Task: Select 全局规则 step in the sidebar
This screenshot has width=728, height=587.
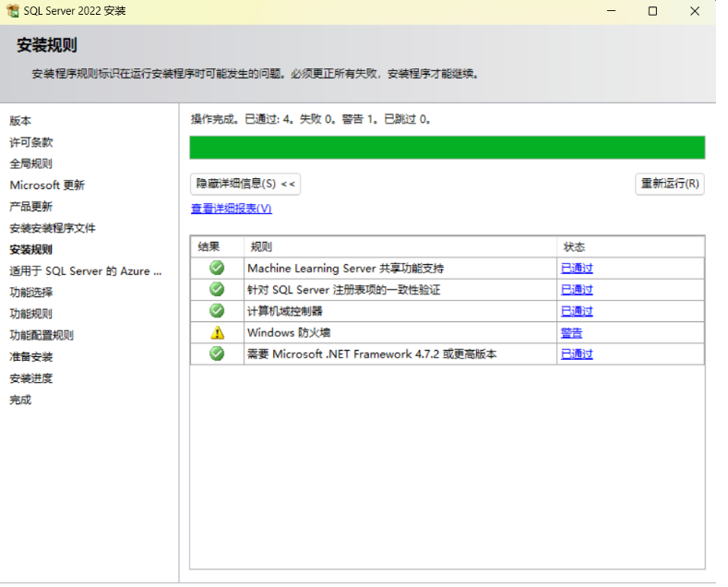Action: click(31, 163)
